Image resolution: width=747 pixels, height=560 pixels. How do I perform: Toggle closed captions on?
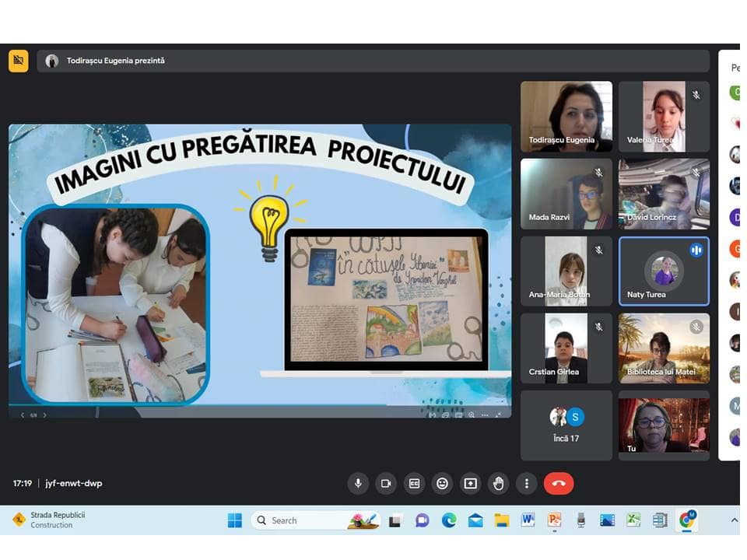tap(414, 484)
